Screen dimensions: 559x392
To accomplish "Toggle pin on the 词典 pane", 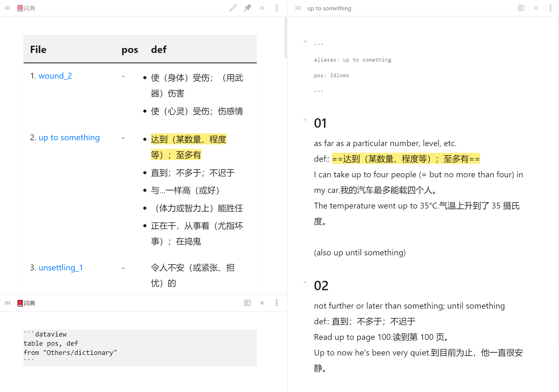I will (x=248, y=8).
